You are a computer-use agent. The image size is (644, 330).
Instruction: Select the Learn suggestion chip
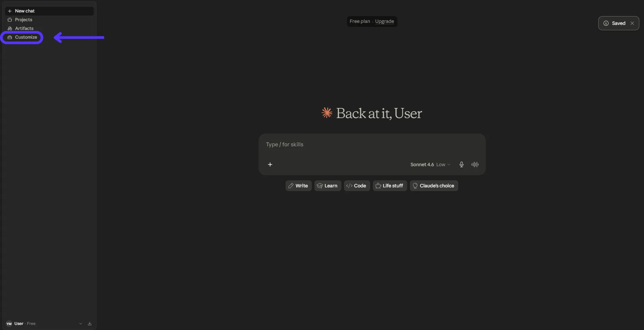(x=328, y=186)
